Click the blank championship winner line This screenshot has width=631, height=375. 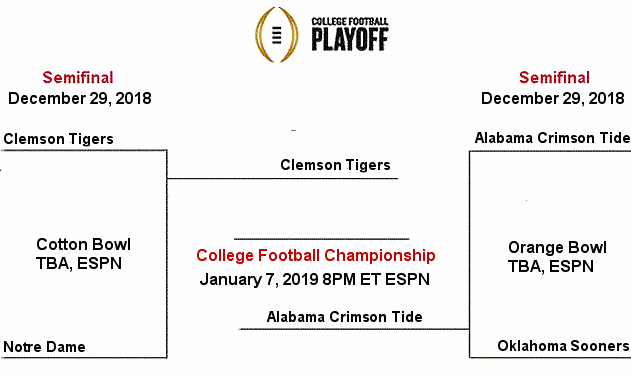point(322,239)
